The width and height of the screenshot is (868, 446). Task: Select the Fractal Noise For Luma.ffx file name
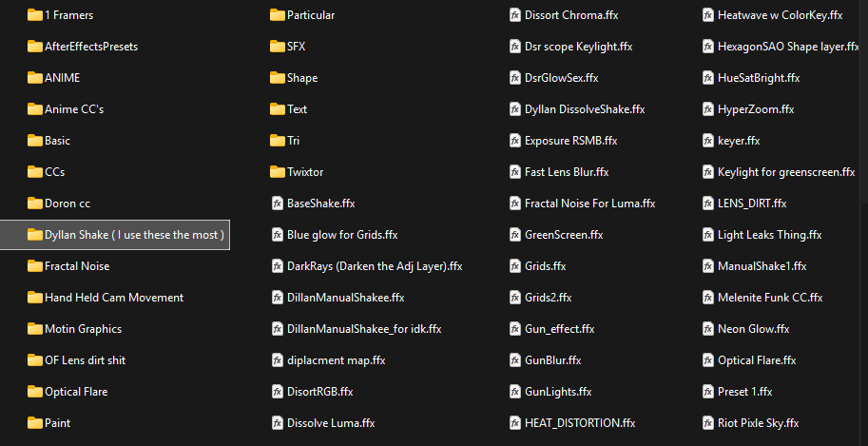[x=590, y=204]
